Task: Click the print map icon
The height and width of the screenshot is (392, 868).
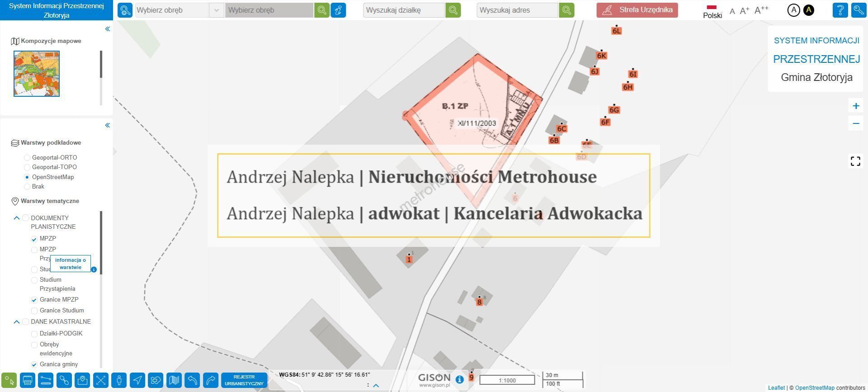Action: tap(28, 380)
